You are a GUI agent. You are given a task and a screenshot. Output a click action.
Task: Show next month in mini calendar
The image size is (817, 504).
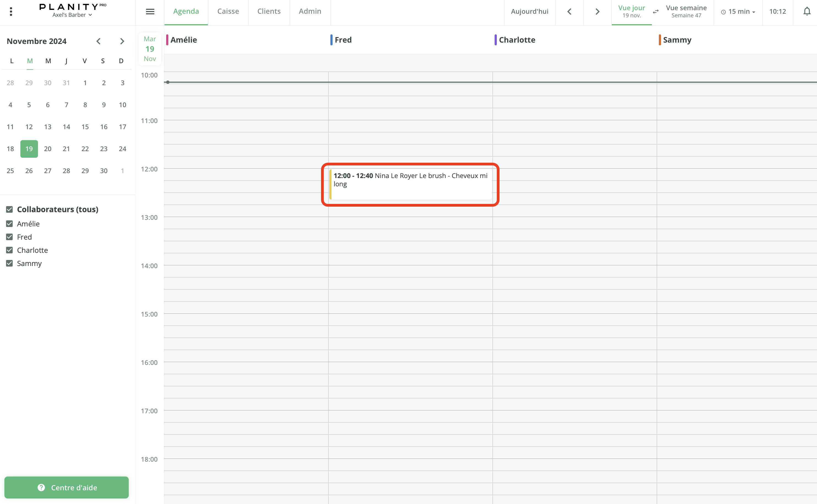[122, 41]
